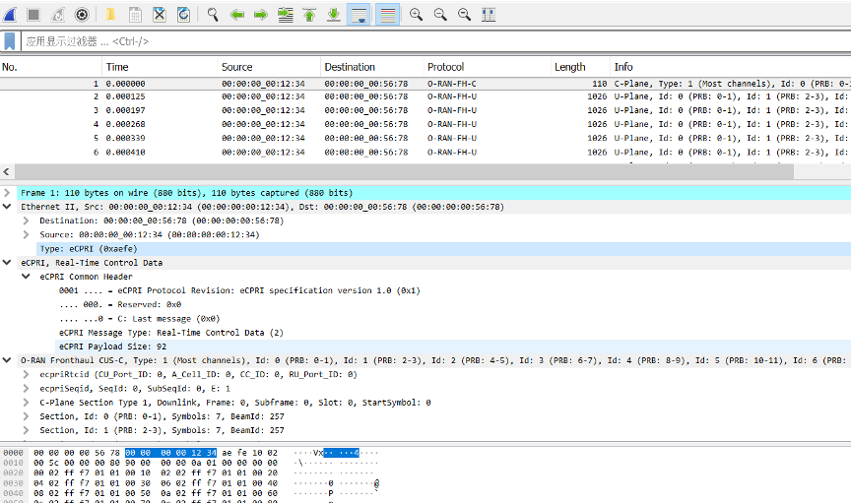The height and width of the screenshot is (504, 851).
Task: Select packet 2 at time 0.000125
Action: (x=425, y=96)
